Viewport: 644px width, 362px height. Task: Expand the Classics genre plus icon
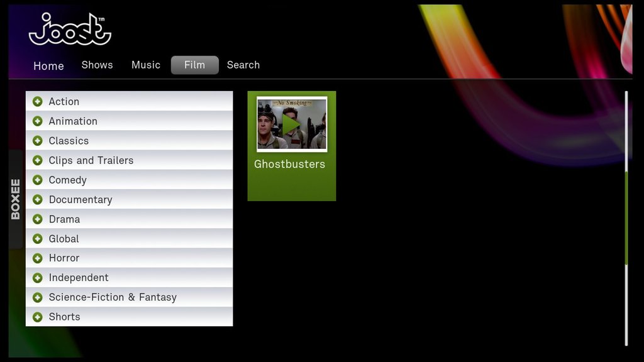[37, 141]
